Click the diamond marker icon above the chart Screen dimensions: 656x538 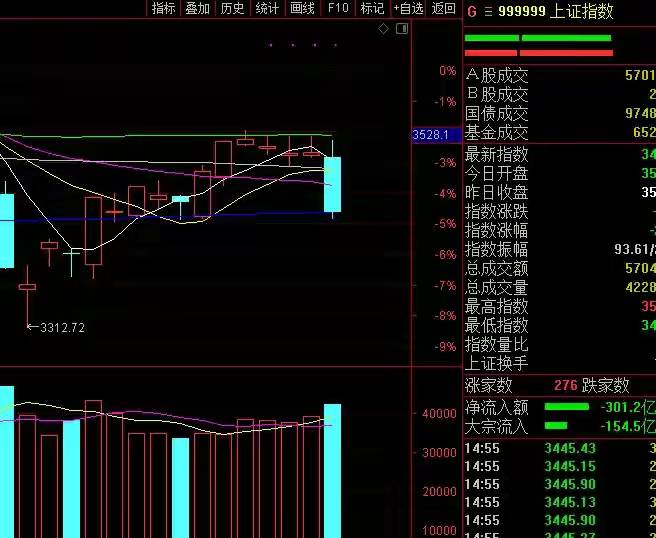[x=383, y=29]
